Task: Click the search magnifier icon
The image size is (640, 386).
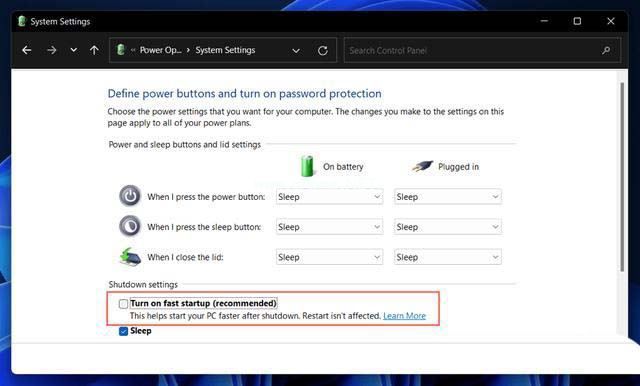Action: [x=606, y=50]
